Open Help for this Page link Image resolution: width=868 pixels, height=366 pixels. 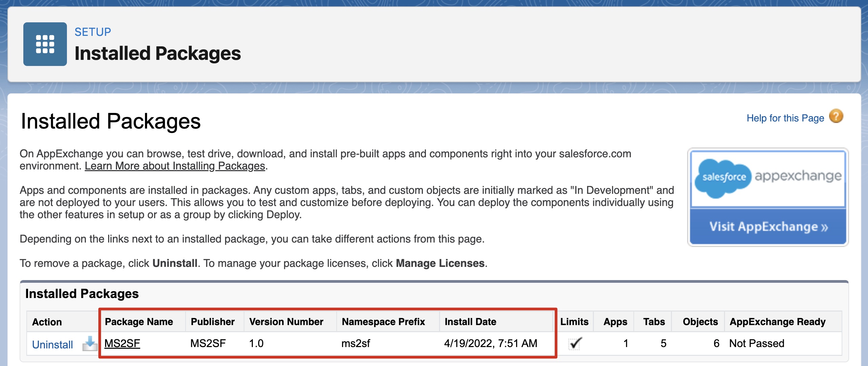point(785,118)
